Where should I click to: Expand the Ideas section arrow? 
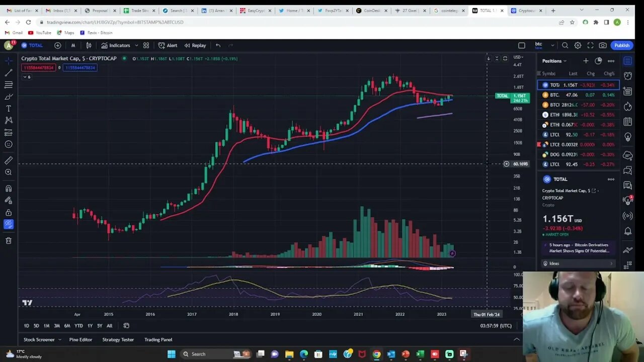(611, 263)
